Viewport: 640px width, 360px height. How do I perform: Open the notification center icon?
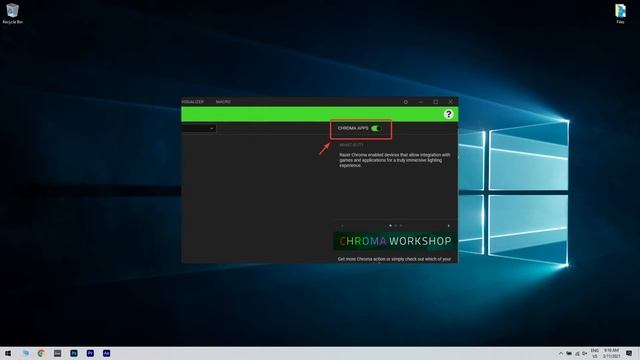[629, 353]
